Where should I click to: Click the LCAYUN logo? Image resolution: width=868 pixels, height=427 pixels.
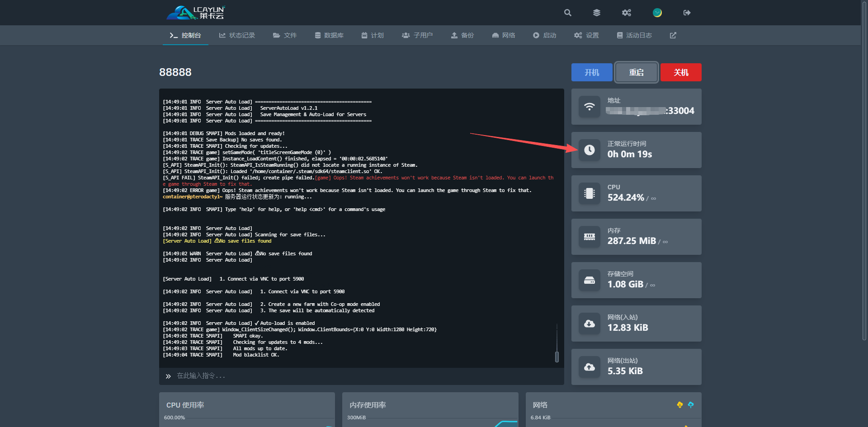coord(196,13)
